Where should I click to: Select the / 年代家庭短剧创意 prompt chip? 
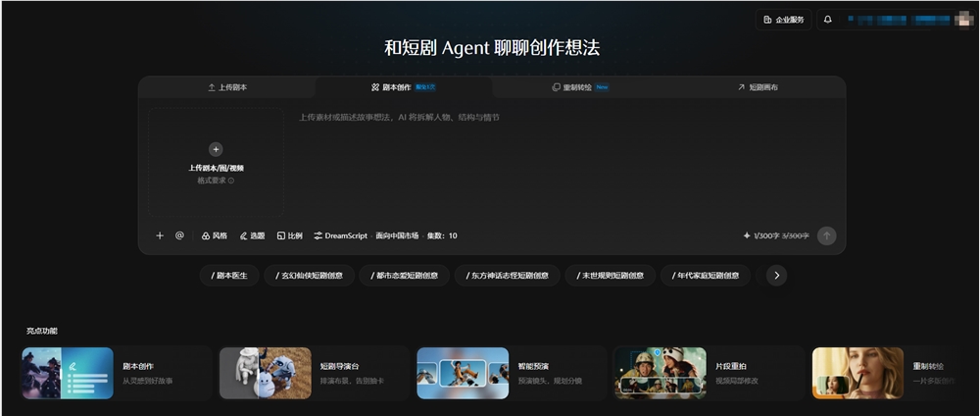click(x=706, y=276)
